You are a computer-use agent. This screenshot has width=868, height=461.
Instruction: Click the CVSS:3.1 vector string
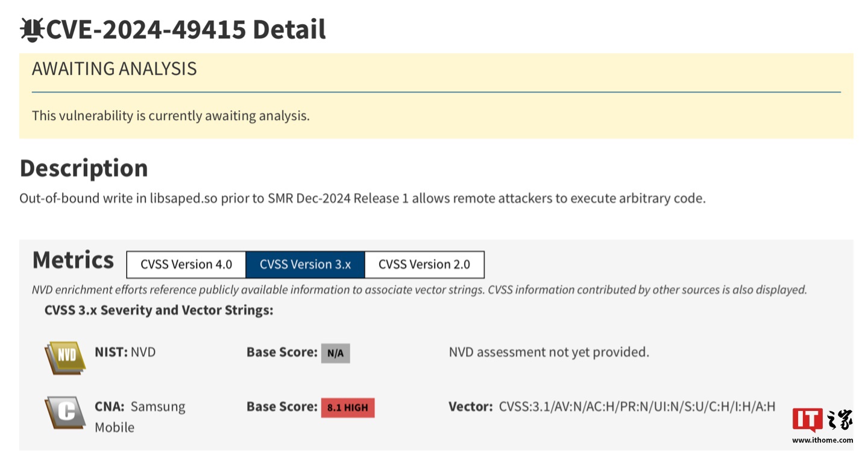(x=637, y=407)
